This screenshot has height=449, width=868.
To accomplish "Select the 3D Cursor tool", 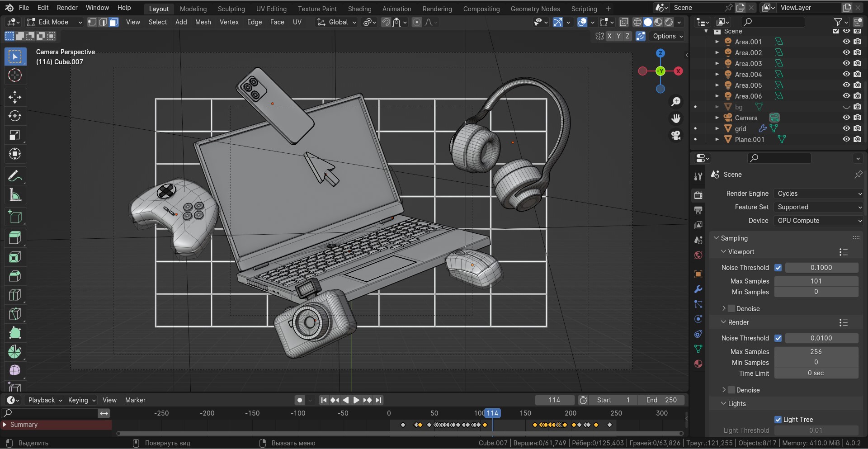I will point(15,76).
